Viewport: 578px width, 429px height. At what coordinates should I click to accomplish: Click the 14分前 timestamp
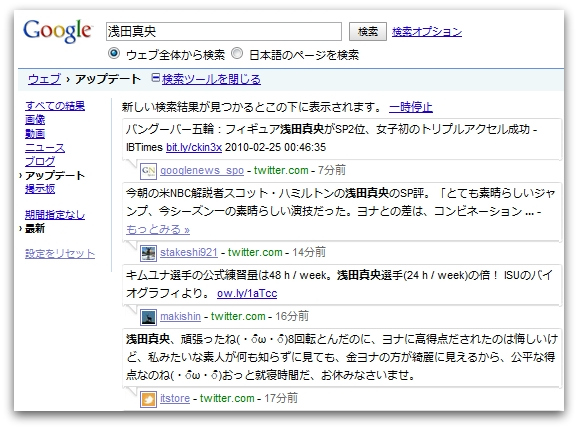pos(309,252)
